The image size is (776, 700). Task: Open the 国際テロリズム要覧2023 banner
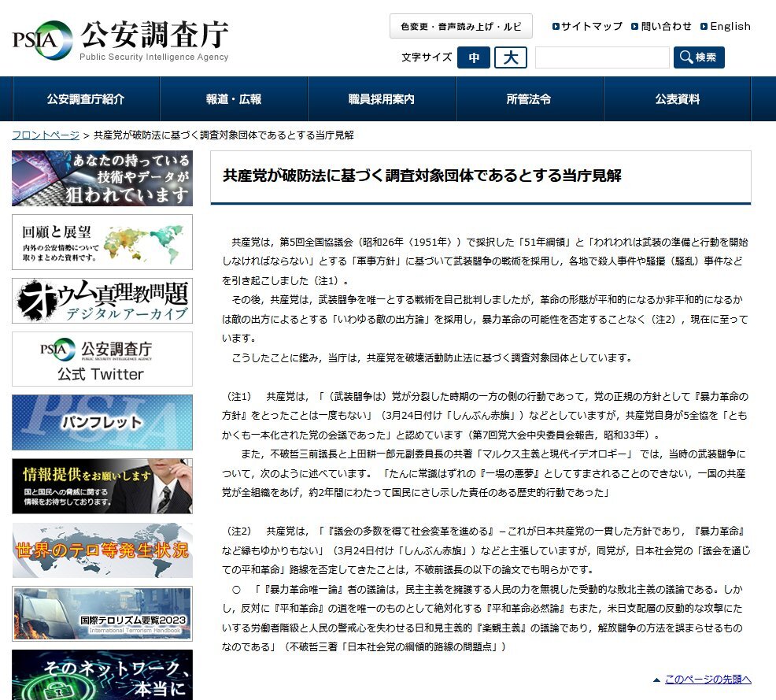[x=102, y=614]
